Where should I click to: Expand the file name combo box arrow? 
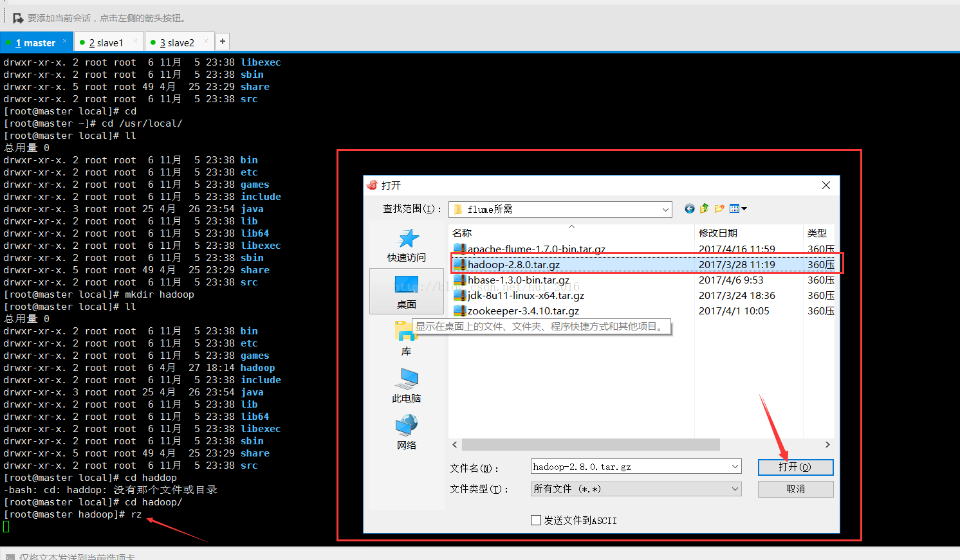(x=735, y=467)
